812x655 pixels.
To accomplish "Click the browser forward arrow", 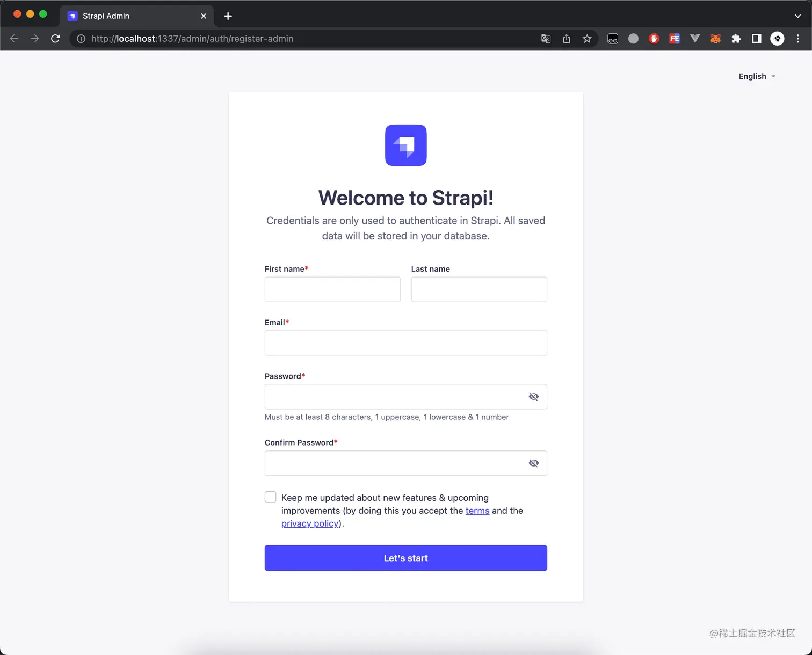I will tap(35, 39).
